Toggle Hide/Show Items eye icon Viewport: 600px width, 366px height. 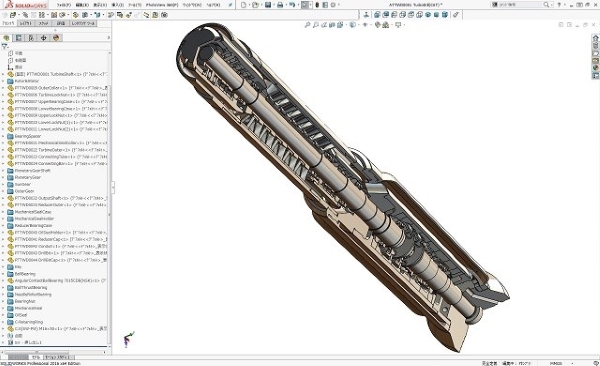(x=365, y=25)
